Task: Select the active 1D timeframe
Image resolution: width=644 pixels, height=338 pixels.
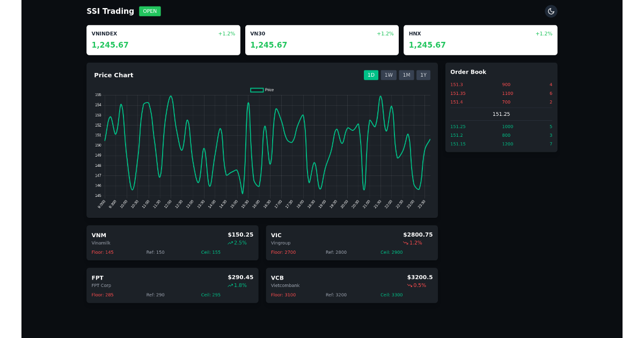Action: point(371,75)
